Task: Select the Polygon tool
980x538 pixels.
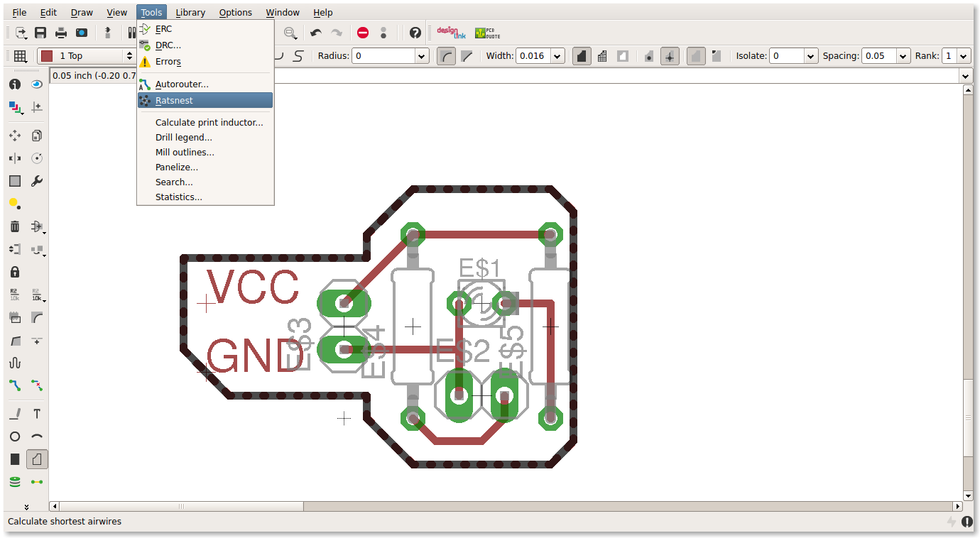Action: coord(37,459)
